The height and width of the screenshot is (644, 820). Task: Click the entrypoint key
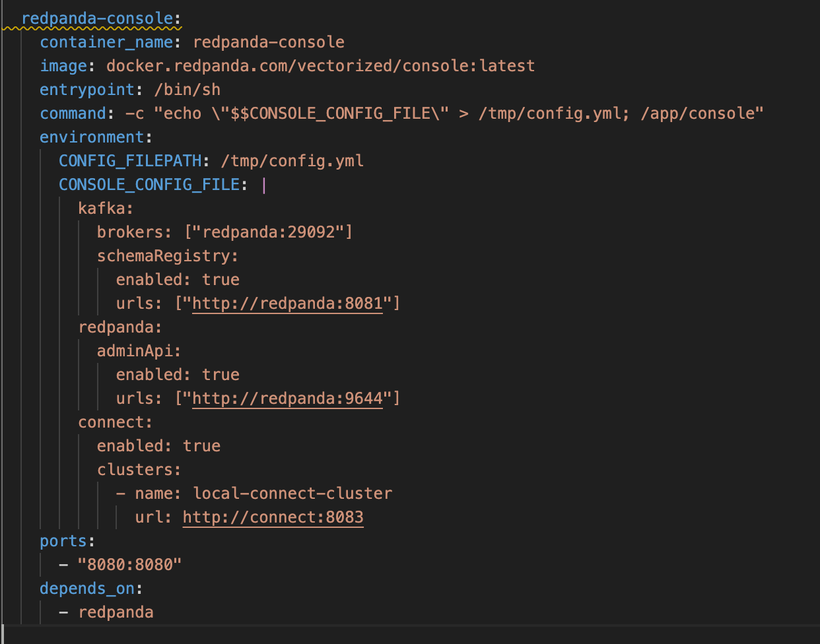tap(87, 90)
